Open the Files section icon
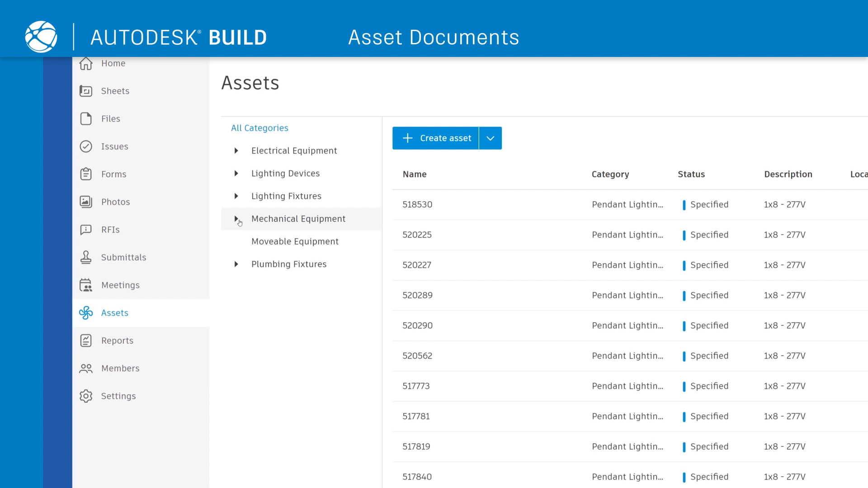Image resolution: width=868 pixels, height=488 pixels. (x=86, y=118)
